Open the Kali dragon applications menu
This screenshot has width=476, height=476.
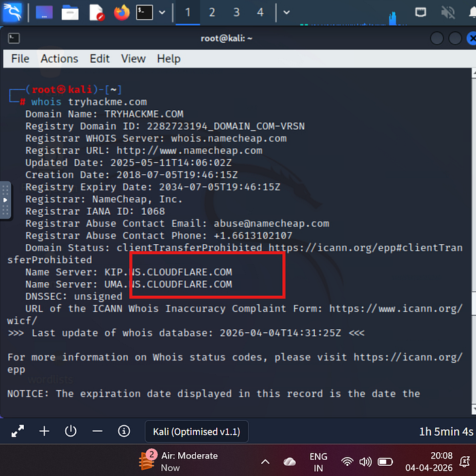12,12
